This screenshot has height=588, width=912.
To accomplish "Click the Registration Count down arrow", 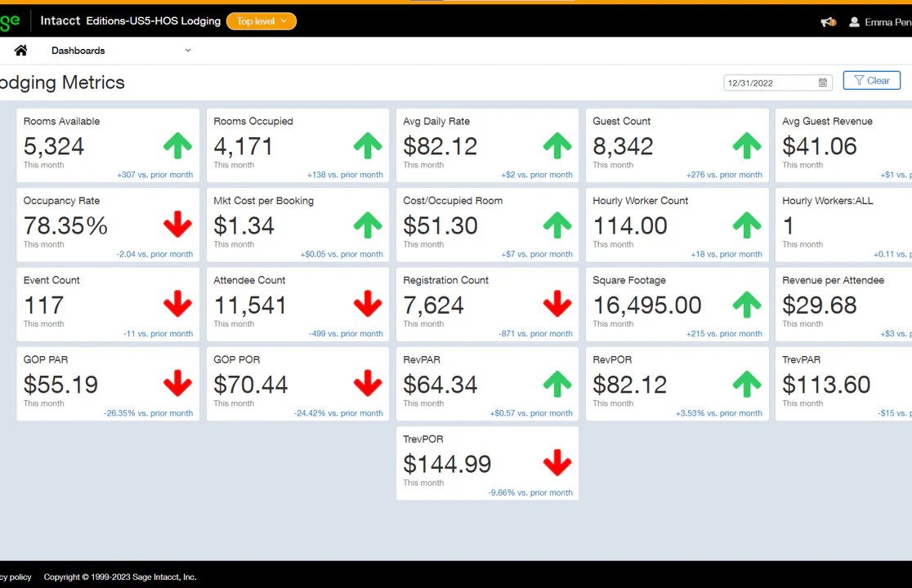I will pyautogui.click(x=557, y=304).
